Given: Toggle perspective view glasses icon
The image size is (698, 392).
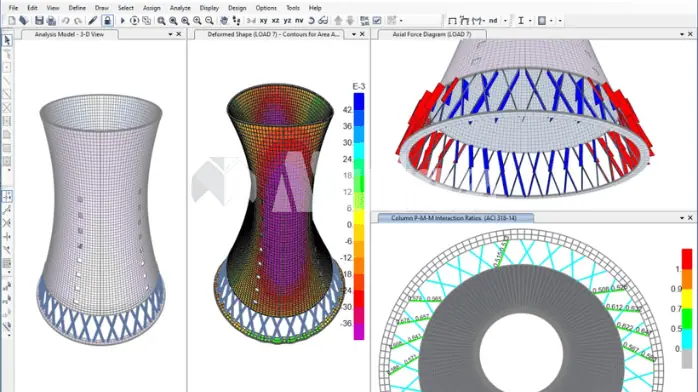Looking at the screenshot, I should coord(323,20).
